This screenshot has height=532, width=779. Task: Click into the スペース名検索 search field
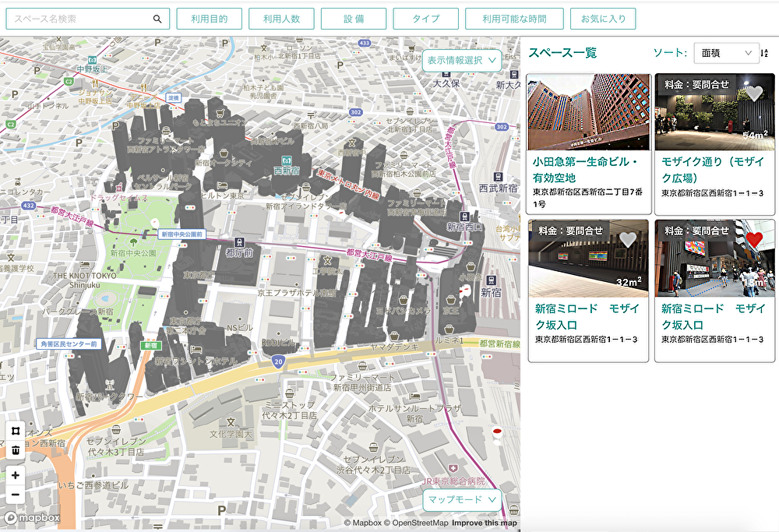click(x=78, y=18)
